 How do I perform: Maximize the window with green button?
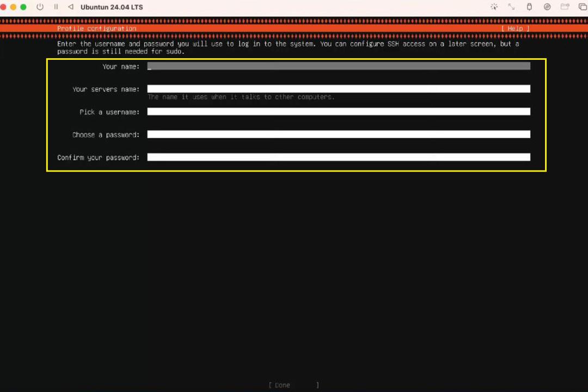point(23,7)
